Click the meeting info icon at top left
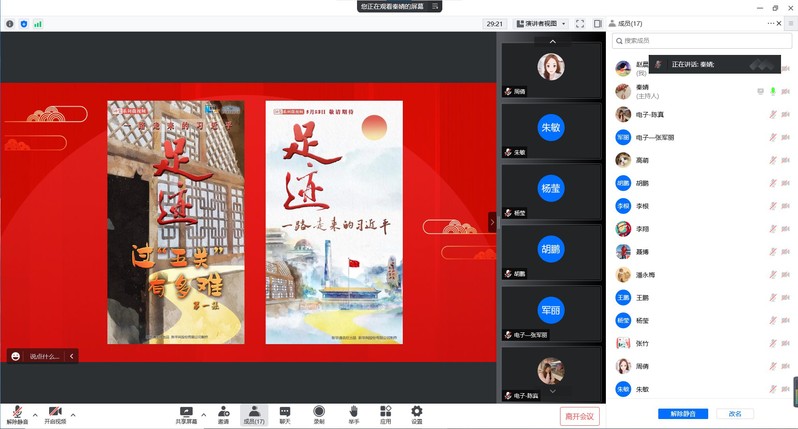 (x=10, y=24)
